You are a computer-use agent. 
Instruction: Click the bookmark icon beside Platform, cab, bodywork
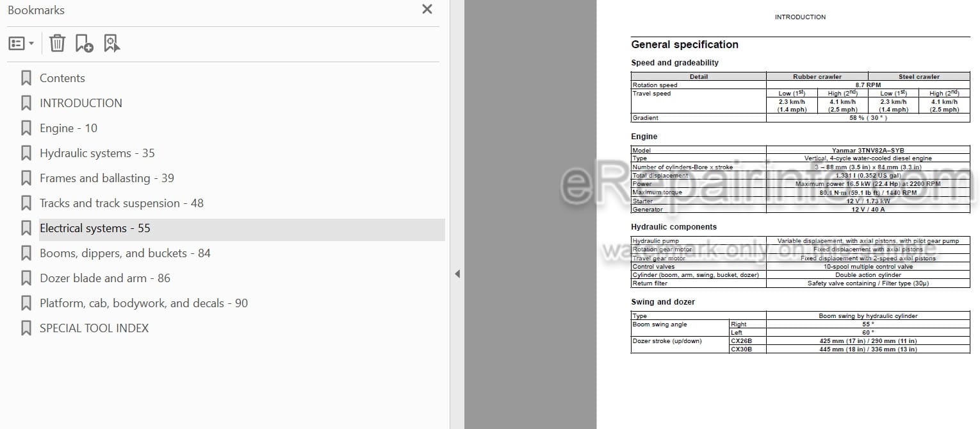[x=26, y=303]
